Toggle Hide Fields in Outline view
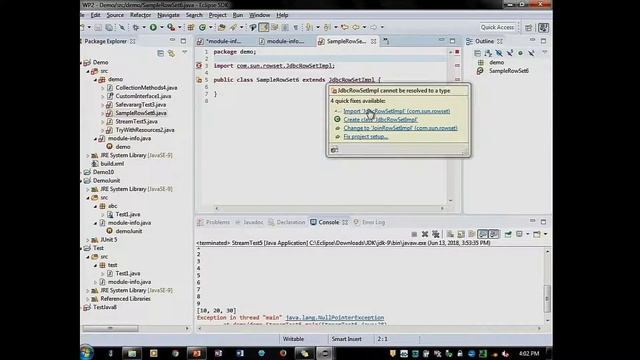 (x=499, y=53)
